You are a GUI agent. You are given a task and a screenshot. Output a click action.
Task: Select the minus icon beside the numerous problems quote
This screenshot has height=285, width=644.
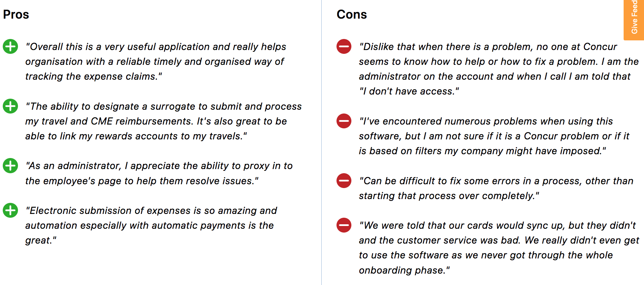pos(344,121)
